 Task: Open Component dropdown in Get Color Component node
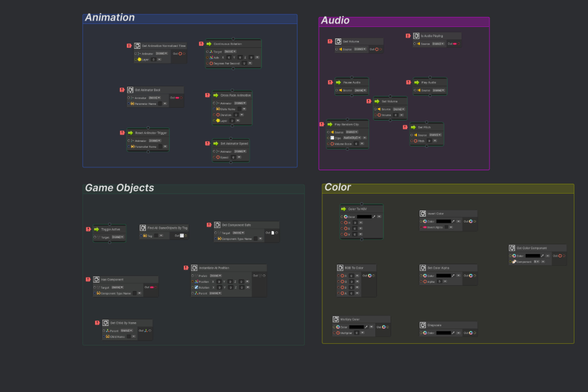tap(536, 262)
